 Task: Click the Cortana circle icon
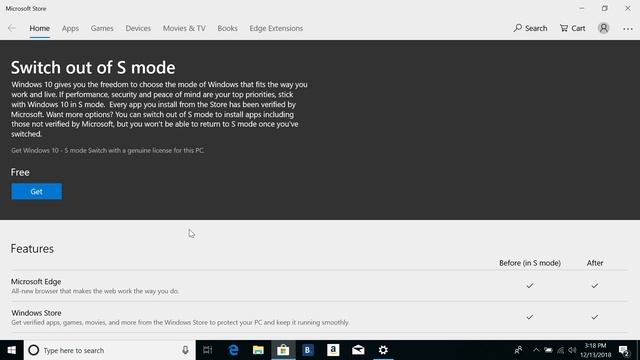(x=33, y=350)
